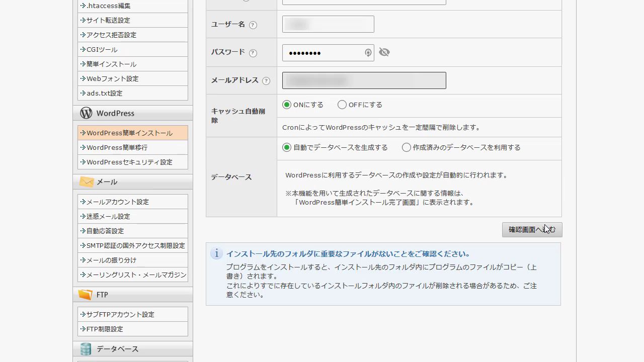The image size is (644, 362).
Task: Choose 作成済みのデータベースを利用する radio option
Action: click(x=407, y=147)
